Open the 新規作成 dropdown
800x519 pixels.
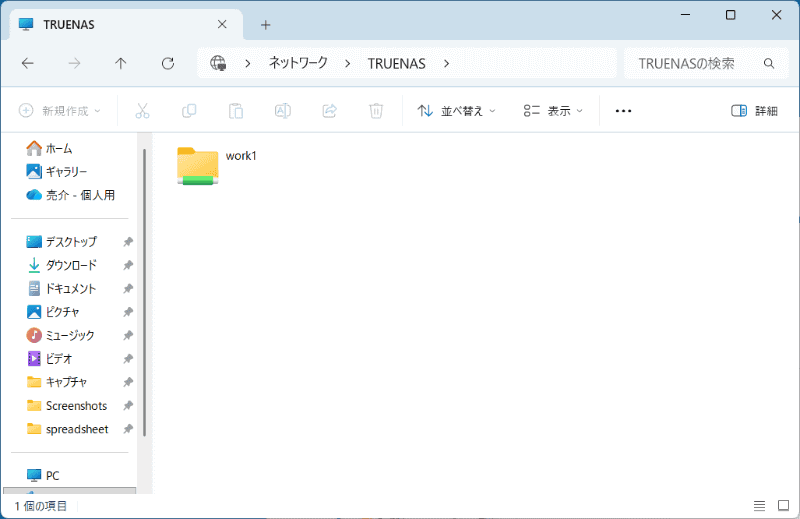click(x=60, y=111)
